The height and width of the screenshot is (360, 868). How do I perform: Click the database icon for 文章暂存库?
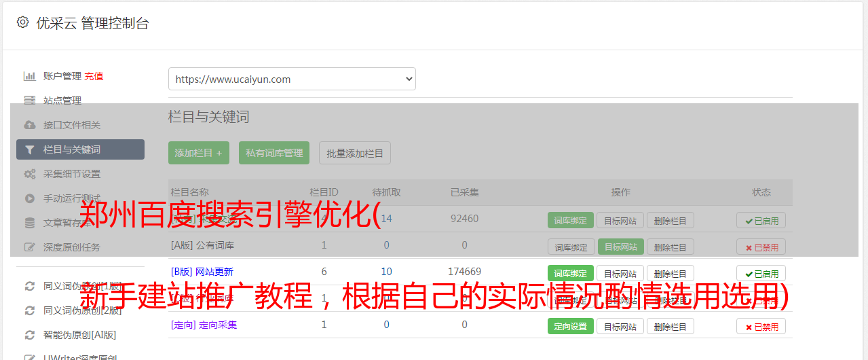[x=29, y=223]
